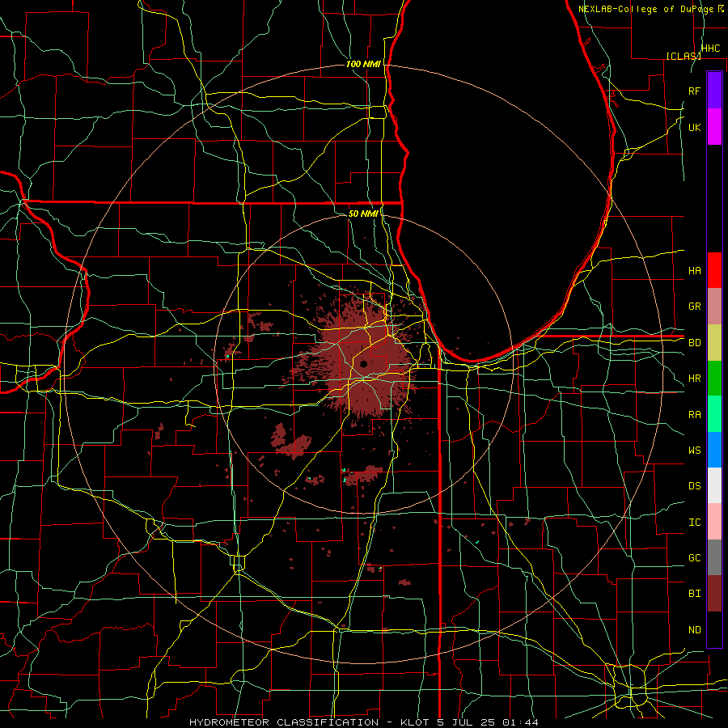Click the RF purple legend swatch
The image size is (728, 728).
pyautogui.click(x=714, y=91)
